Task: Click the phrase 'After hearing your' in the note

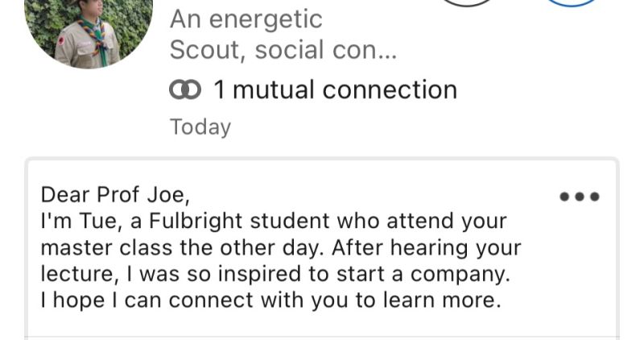Action: pos(427,248)
